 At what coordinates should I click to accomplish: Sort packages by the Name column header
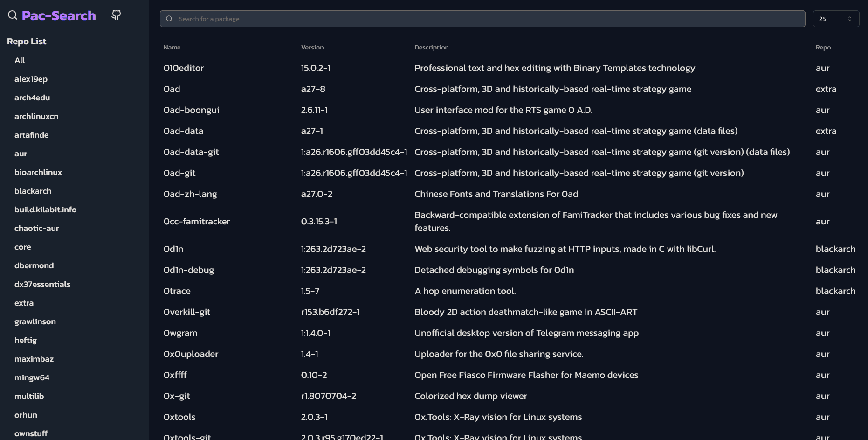coord(172,47)
